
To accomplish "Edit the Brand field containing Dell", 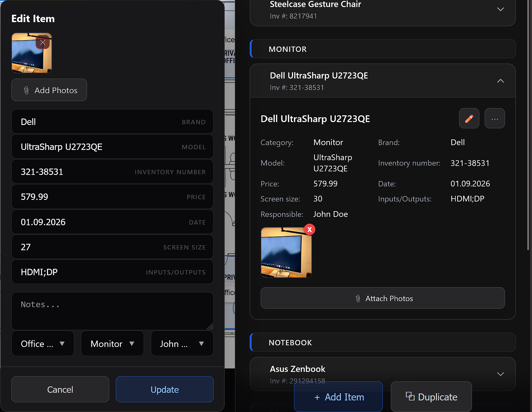I will pyautogui.click(x=112, y=122).
